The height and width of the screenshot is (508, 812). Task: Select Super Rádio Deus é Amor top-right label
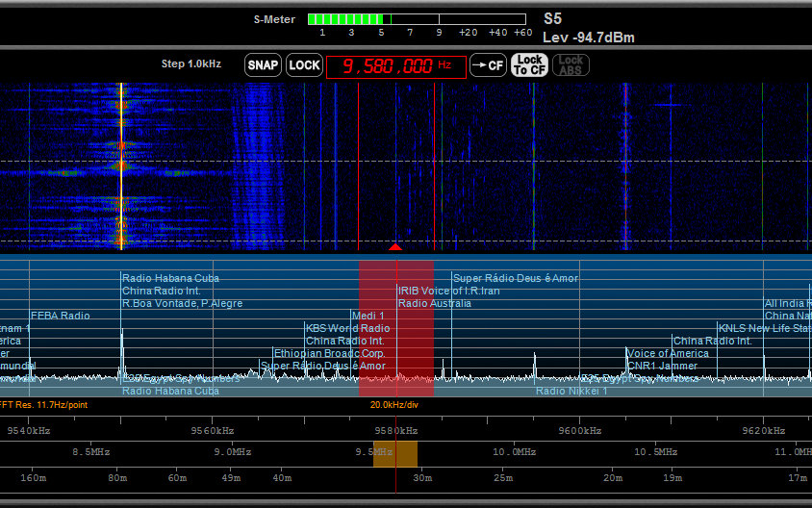(x=516, y=278)
